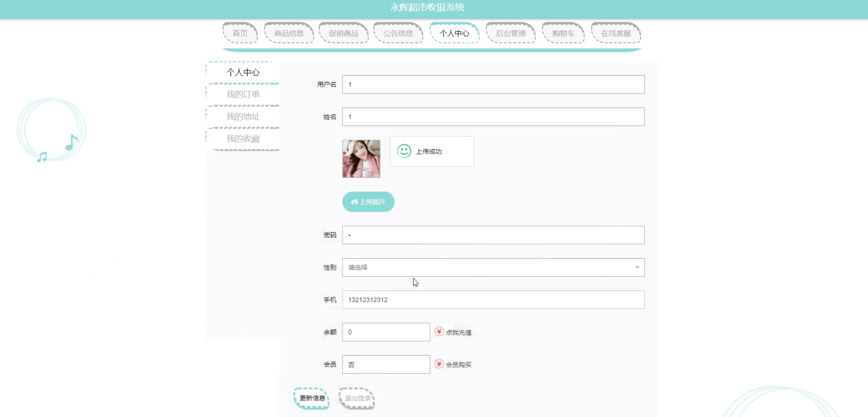Click the green smiley upload-success icon
This screenshot has height=417, width=868.
pos(404,151)
